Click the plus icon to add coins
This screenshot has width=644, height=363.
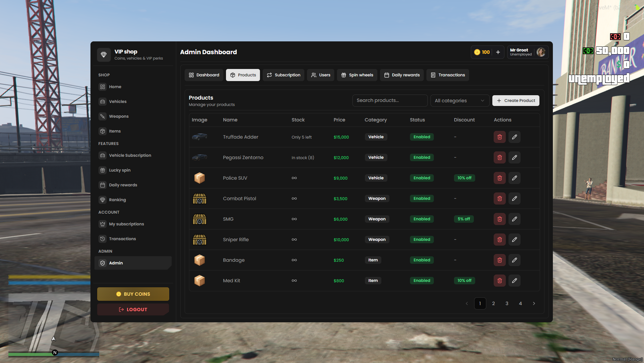[x=498, y=52]
